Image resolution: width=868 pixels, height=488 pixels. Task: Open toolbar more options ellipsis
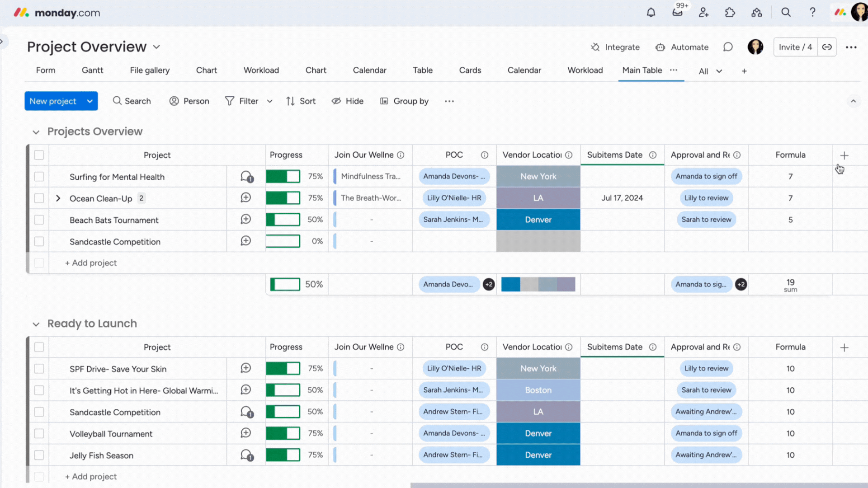449,101
